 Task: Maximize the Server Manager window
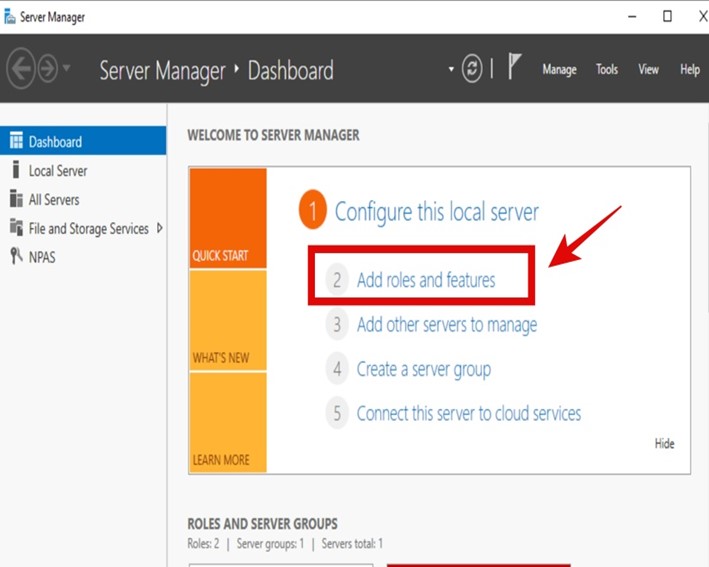(667, 17)
